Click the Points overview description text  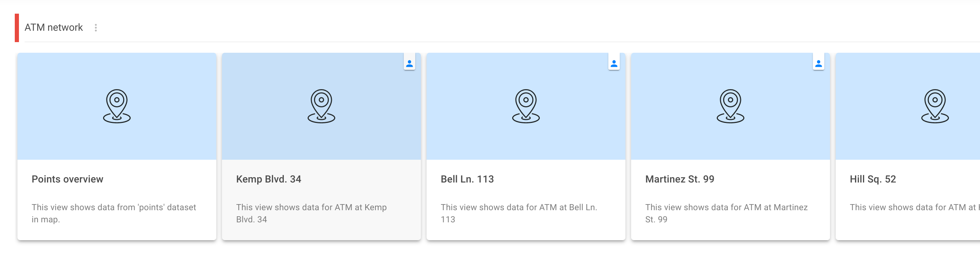pos(114,213)
